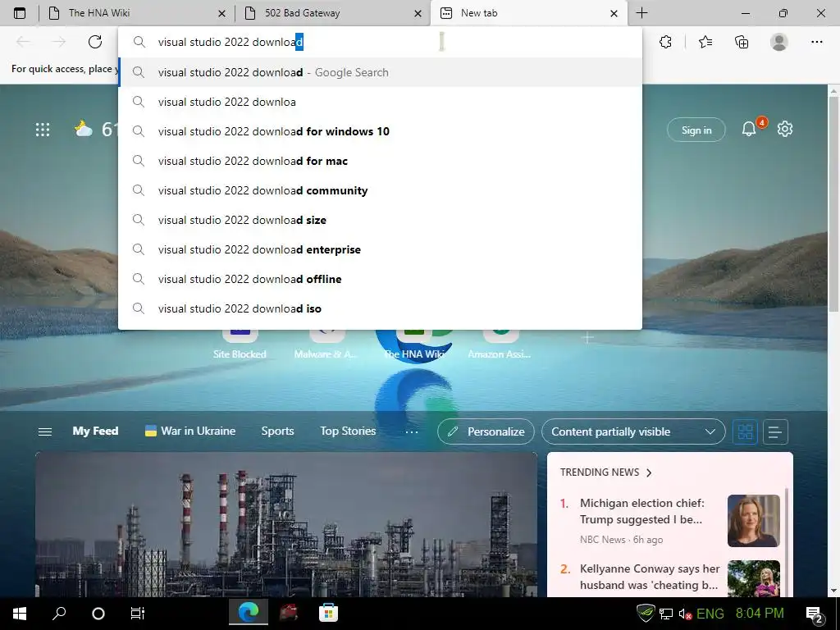Click inside the address bar text field

pos(380,42)
